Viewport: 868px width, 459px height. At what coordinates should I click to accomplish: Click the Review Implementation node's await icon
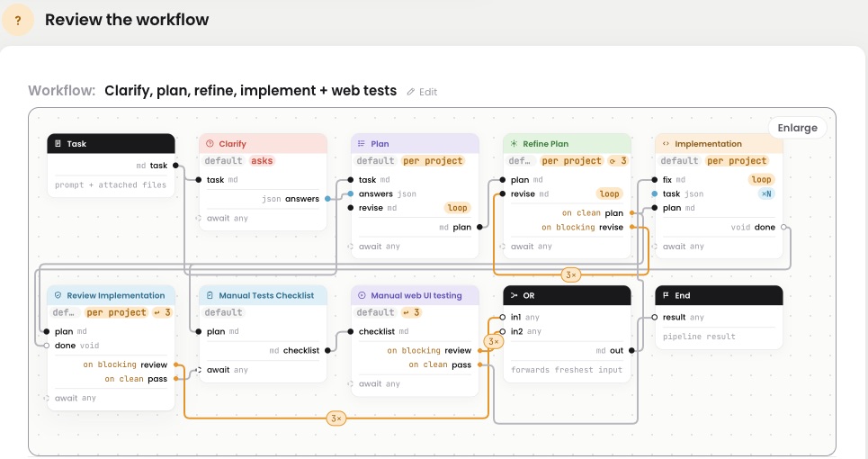point(47,398)
